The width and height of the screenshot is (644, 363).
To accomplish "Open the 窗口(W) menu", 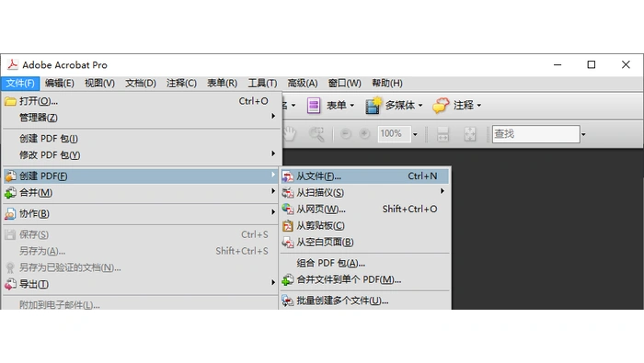I will click(345, 84).
